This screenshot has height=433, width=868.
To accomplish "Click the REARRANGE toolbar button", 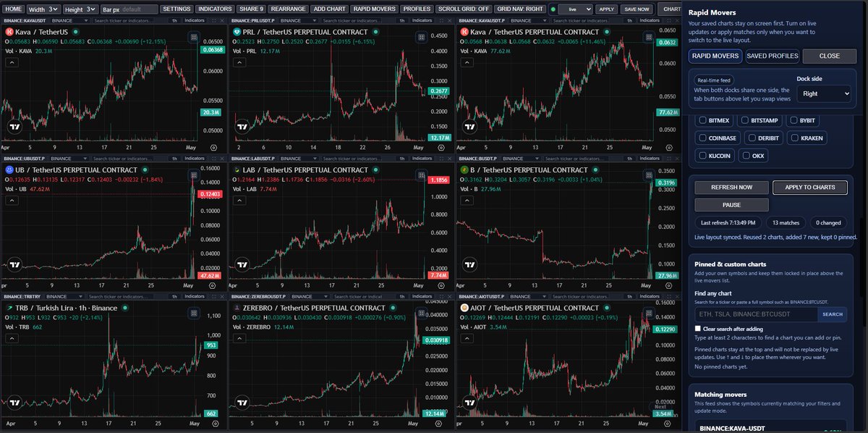I will tap(288, 9).
